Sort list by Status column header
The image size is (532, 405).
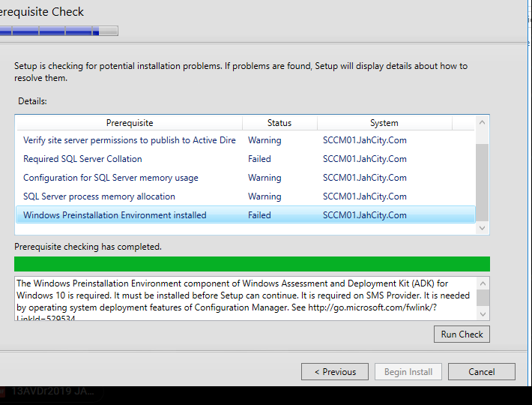279,123
